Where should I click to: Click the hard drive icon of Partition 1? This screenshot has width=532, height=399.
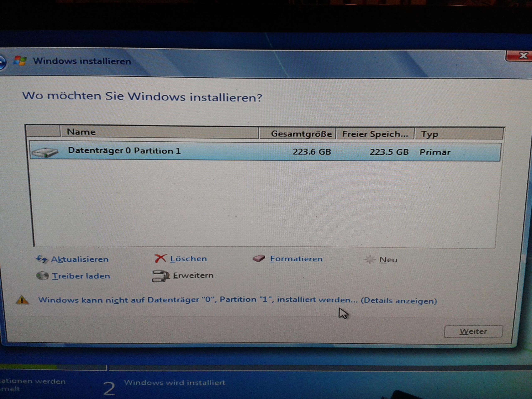45,152
